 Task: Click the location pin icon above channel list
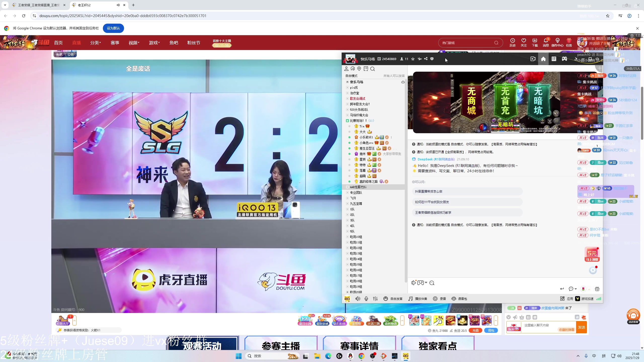(359, 69)
